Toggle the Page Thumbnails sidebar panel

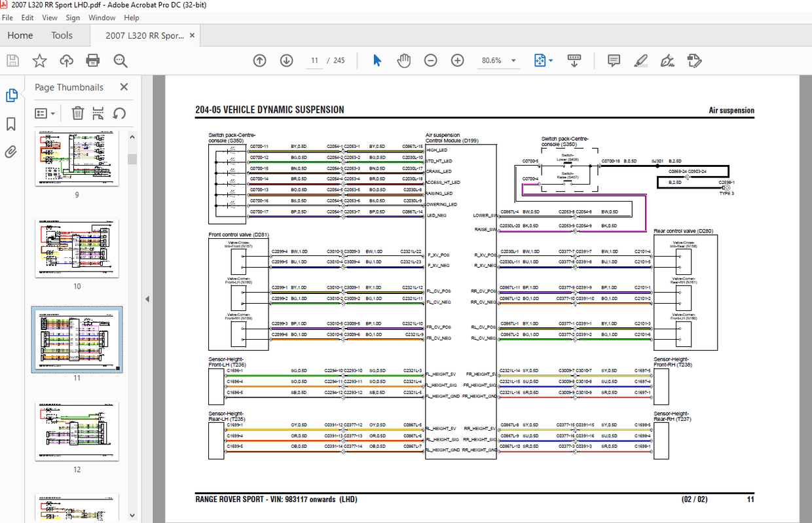[x=11, y=95]
